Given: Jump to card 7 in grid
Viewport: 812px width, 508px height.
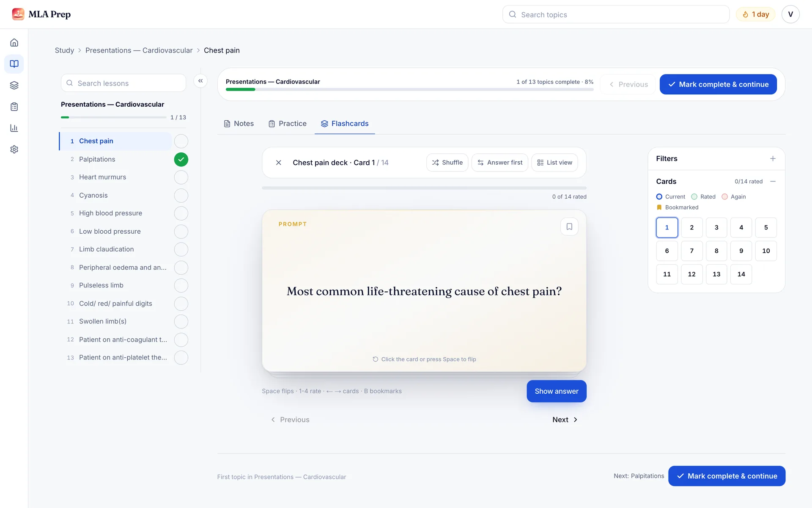Looking at the screenshot, I should tap(692, 251).
